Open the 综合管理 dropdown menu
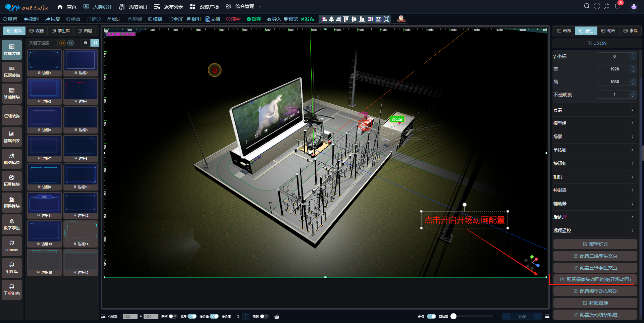The image size is (644, 323). tap(245, 6)
